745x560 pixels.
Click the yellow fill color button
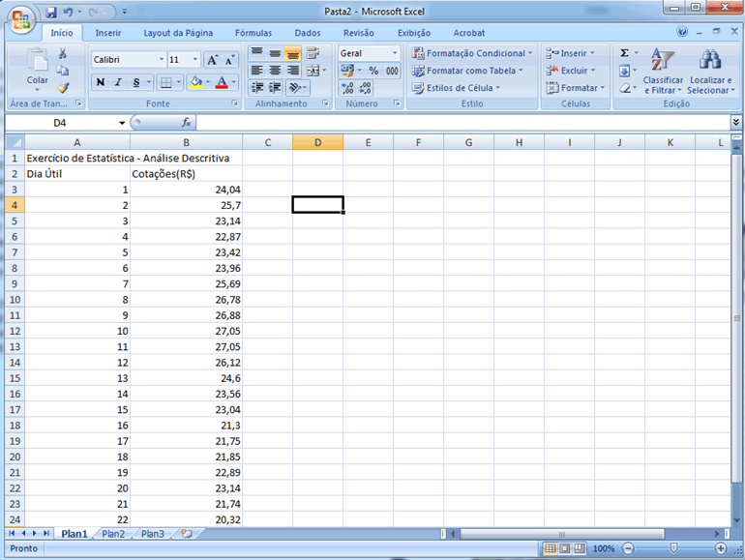[195, 82]
